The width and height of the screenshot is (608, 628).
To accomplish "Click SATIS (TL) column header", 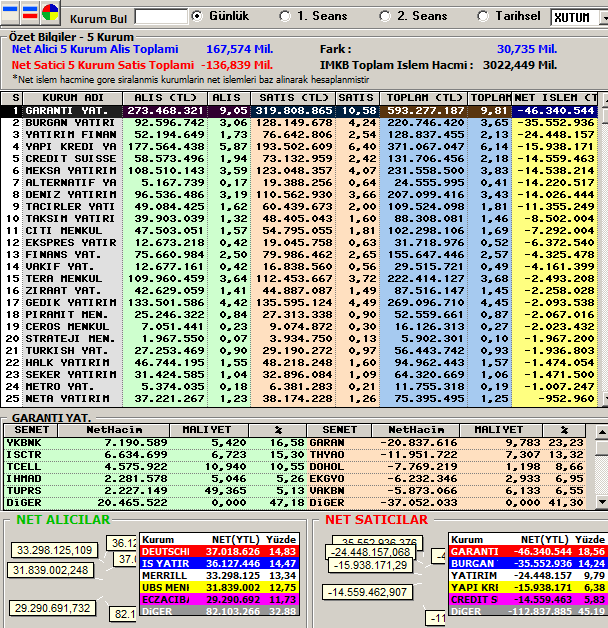I will (x=293, y=98).
